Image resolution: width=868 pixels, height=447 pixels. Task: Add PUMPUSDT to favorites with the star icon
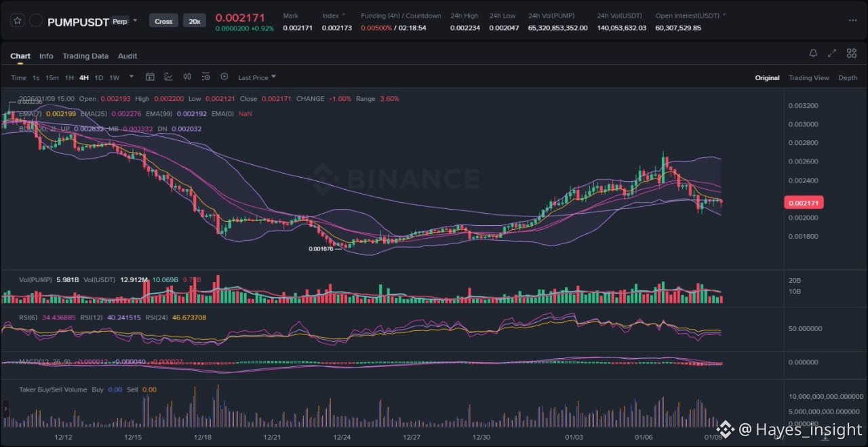18,21
